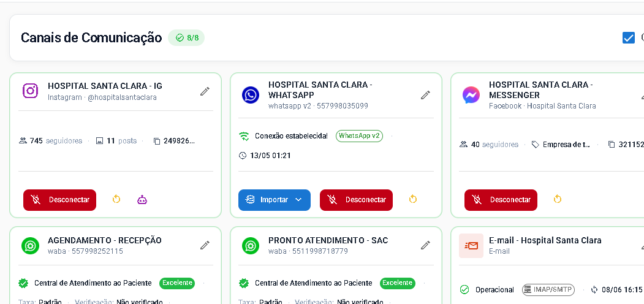Click the Operacional check icon on E-mail card
The width and height of the screenshot is (644, 304).
click(x=464, y=290)
